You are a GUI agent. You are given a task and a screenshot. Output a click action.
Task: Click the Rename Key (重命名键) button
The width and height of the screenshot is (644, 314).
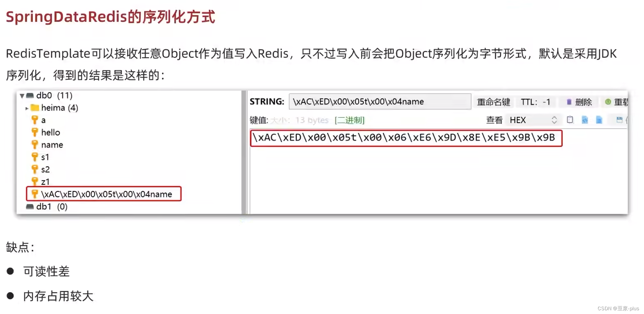[493, 102]
